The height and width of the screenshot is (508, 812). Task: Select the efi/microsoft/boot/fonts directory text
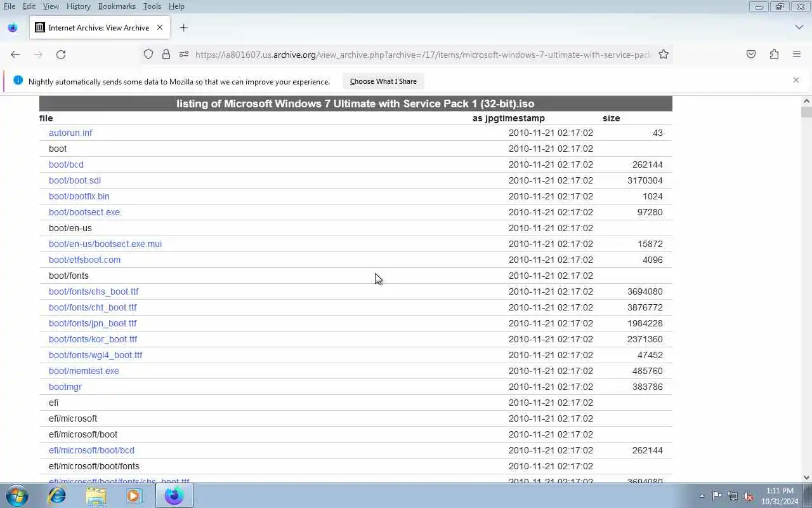[x=94, y=466]
